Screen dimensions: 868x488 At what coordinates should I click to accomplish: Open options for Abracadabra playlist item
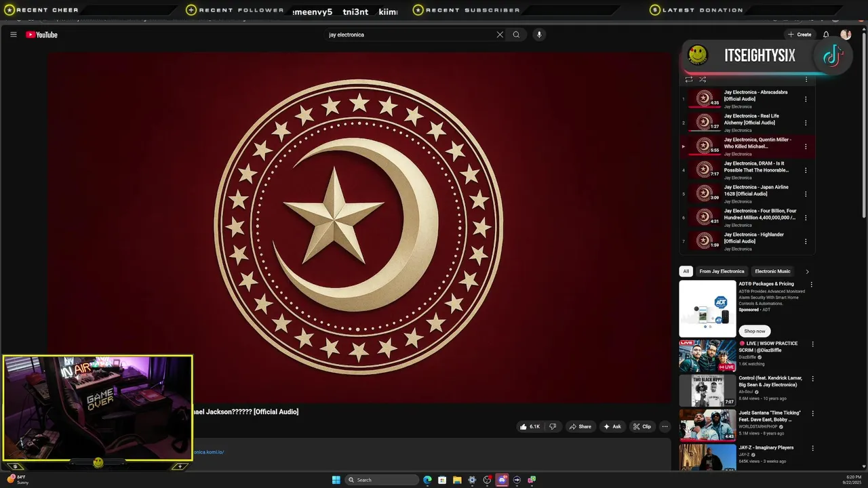tap(806, 99)
